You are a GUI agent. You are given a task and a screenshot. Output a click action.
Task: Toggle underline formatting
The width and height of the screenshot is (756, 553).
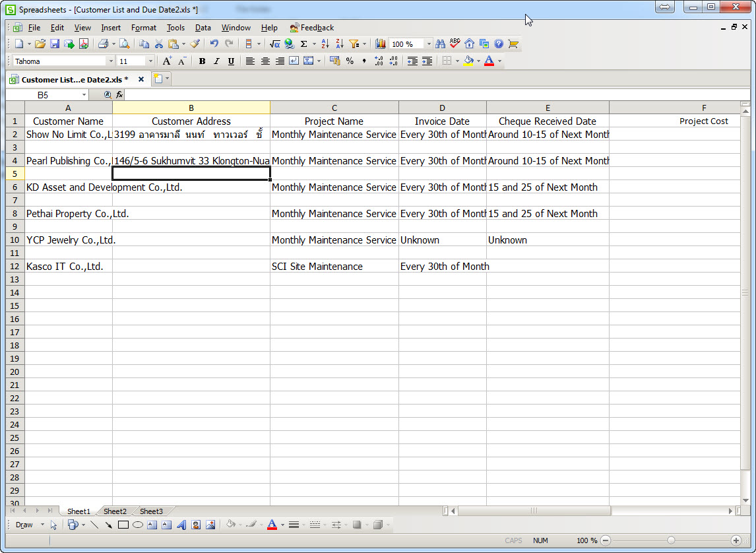coord(231,61)
